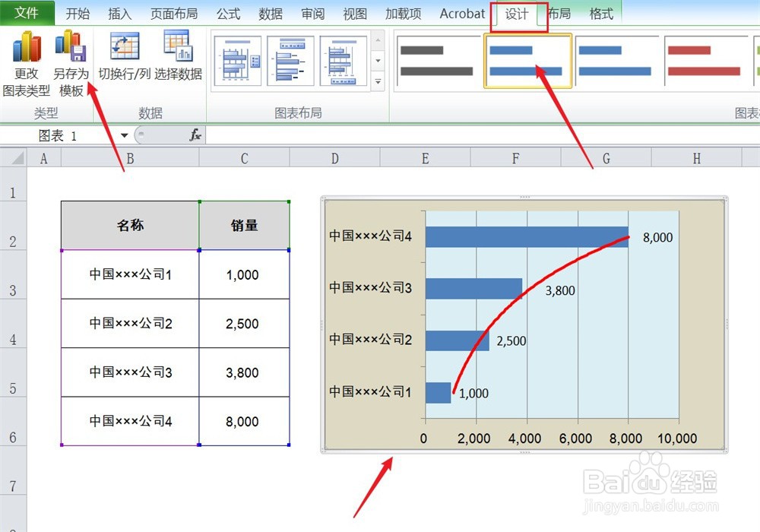Switch to the 视图 (View) tab
Viewport: 760px width, 532px height.
point(355,14)
